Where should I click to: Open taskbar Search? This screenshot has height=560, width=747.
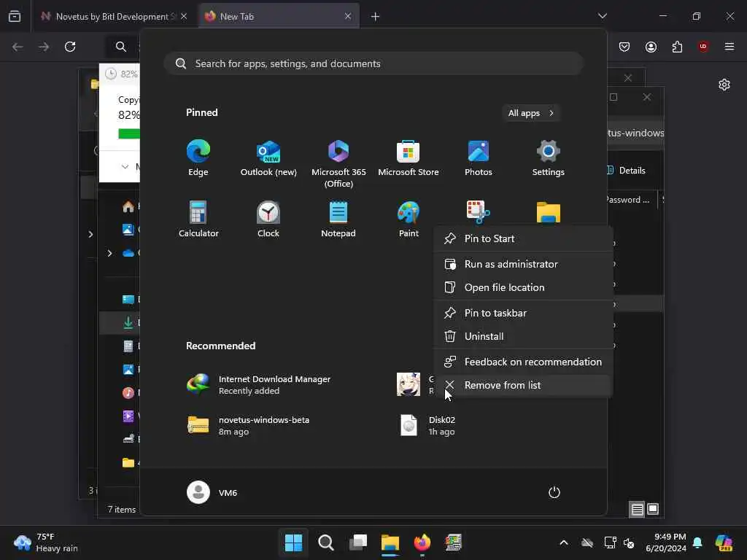(326, 542)
